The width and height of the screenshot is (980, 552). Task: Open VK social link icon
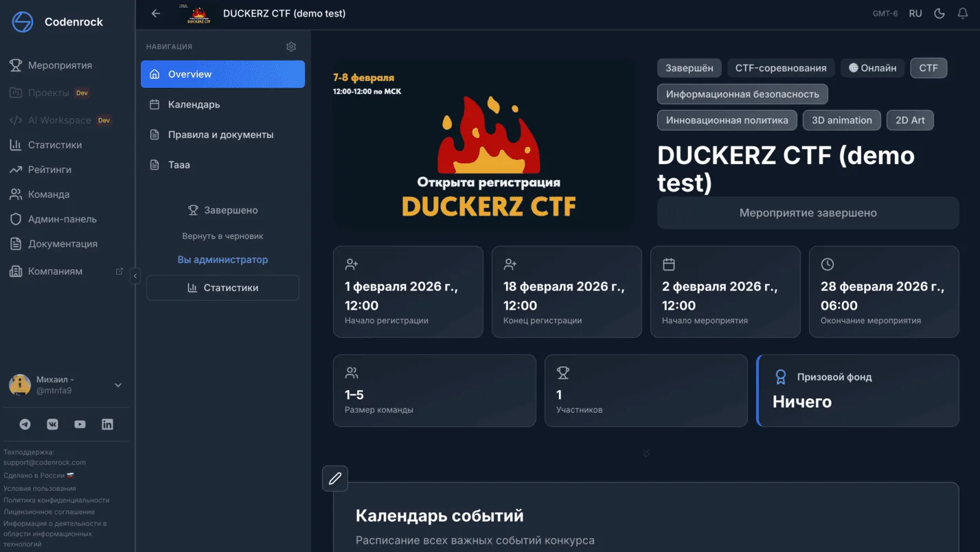53,424
